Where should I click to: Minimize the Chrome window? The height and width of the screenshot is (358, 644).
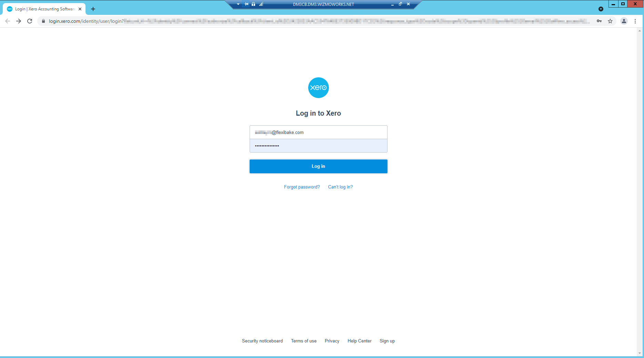(613, 4)
